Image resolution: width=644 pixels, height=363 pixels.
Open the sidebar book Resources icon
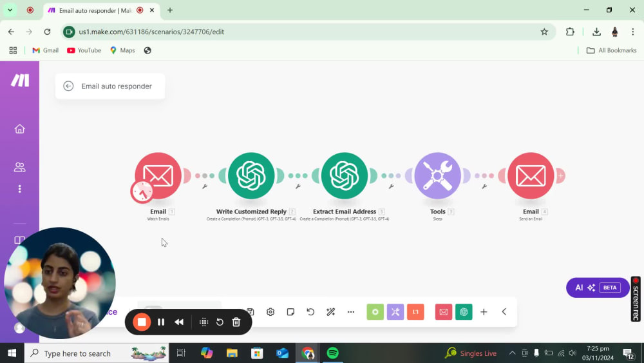pyautogui.click(x=20, y=240)
